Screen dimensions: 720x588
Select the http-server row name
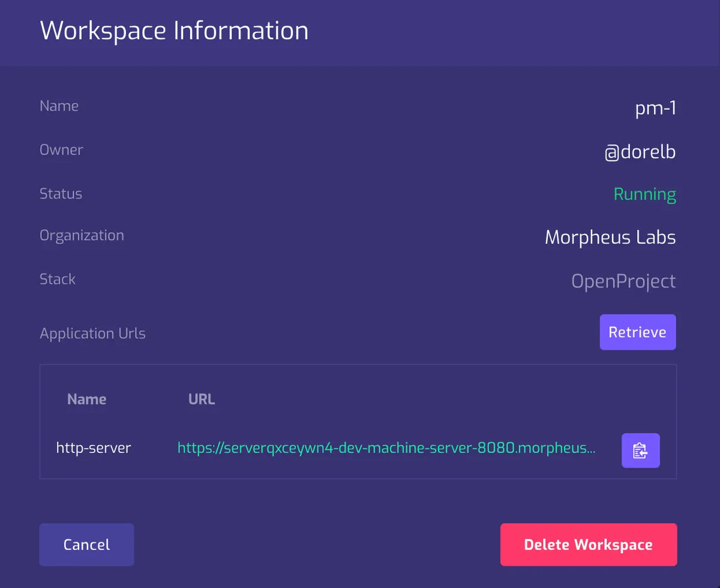pyautogui.click(x=94, y=448)
